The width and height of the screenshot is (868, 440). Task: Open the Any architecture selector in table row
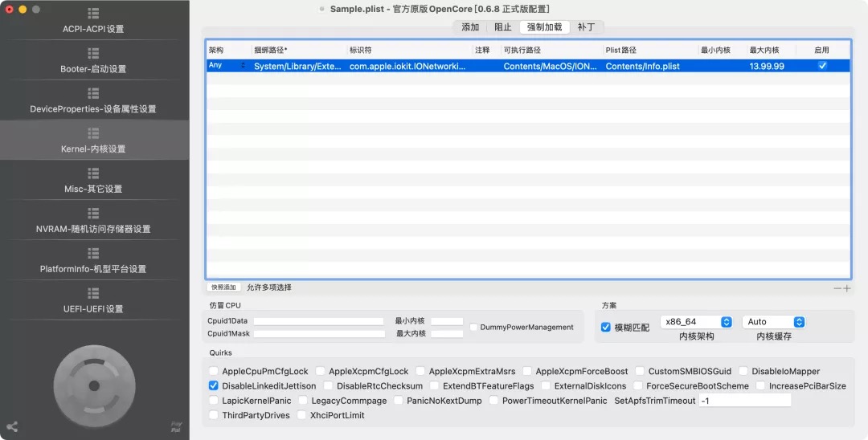tap(244, 66)
